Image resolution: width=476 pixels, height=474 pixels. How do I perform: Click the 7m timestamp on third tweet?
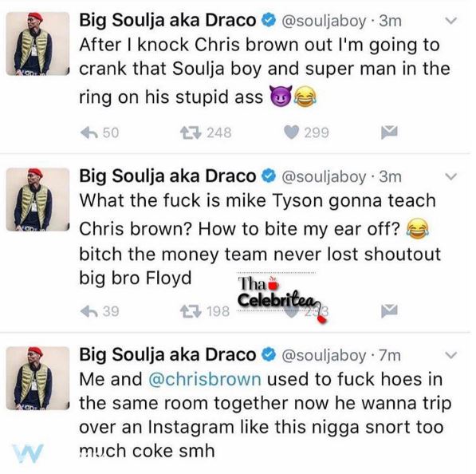(390, 355)
